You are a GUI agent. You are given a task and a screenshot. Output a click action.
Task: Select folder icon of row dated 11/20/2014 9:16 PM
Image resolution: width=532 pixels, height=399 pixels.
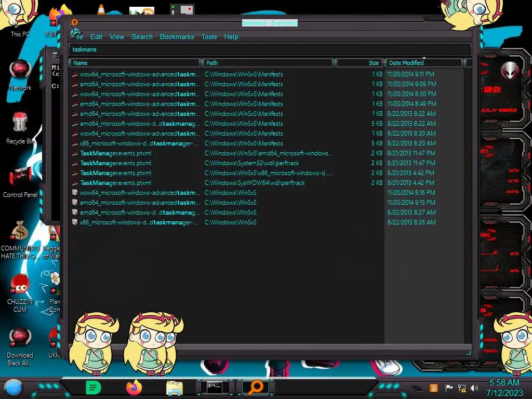[x=75, y=192]
